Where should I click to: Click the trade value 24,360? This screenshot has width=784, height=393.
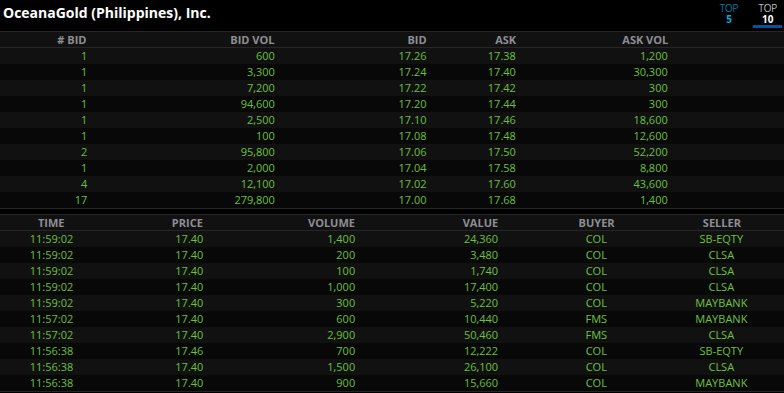point(480,239)
